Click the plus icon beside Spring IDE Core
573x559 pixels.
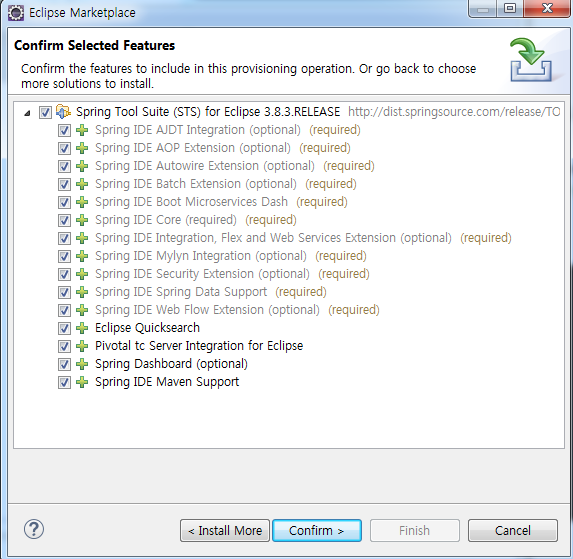(x=82, y=220)
